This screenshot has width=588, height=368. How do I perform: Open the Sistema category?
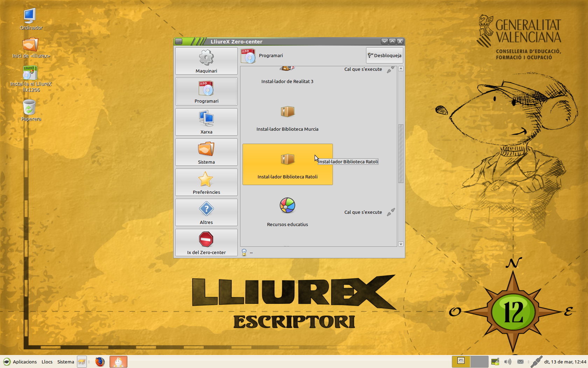click(x=206, y=152)
